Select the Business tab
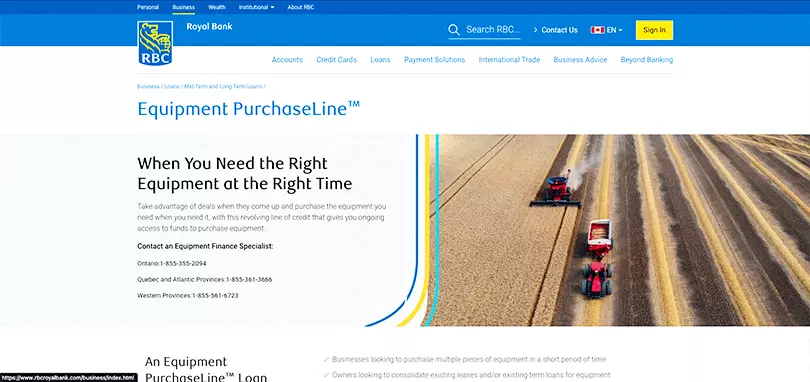 (183, 7)
